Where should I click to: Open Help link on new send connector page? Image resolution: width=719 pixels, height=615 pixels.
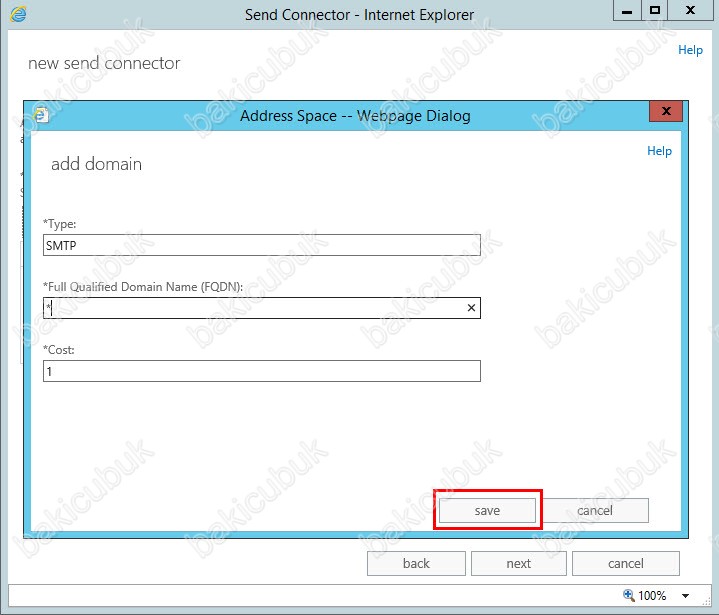pos(690,50)
